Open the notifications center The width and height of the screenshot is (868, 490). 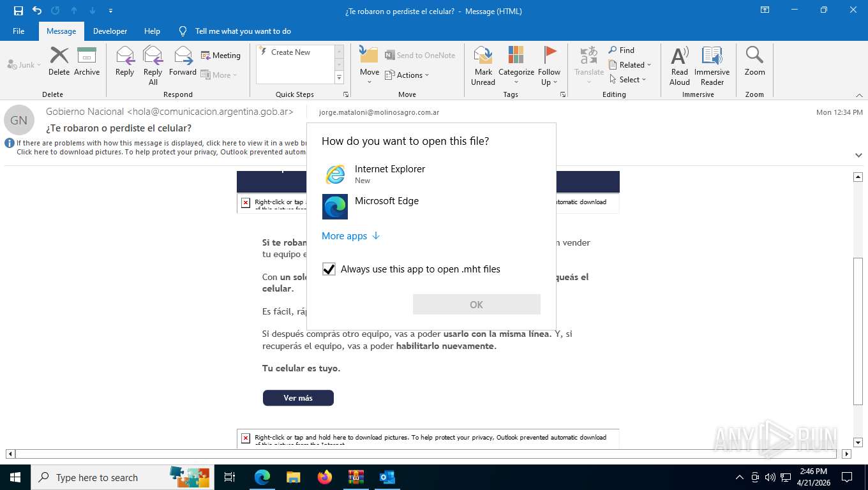[847, 477]
